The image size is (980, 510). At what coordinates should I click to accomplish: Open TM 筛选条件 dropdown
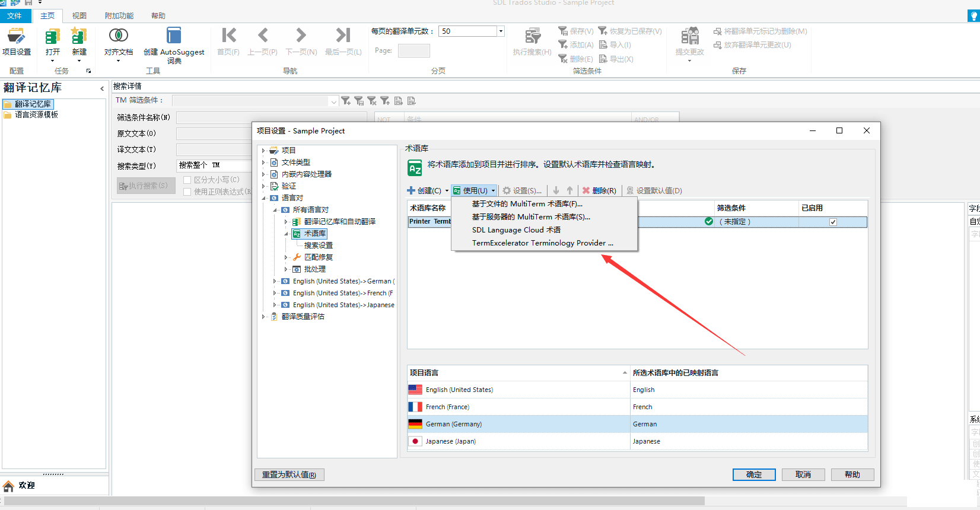333,101
